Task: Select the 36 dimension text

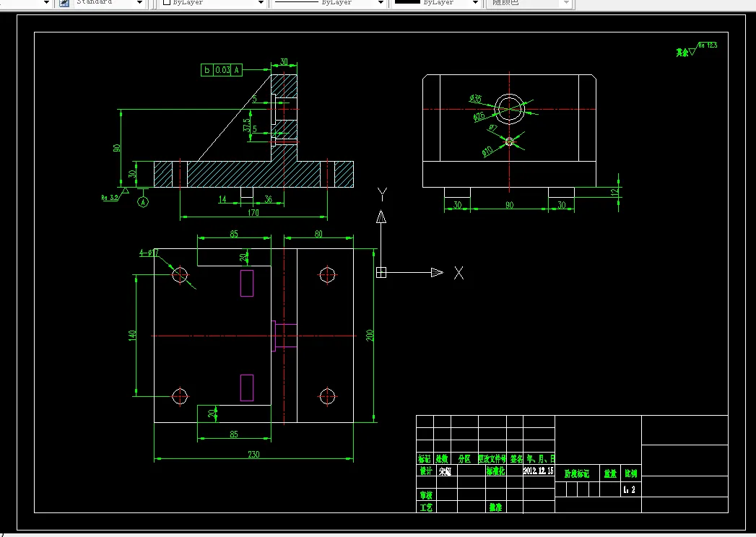Action: tap(268, 199)
